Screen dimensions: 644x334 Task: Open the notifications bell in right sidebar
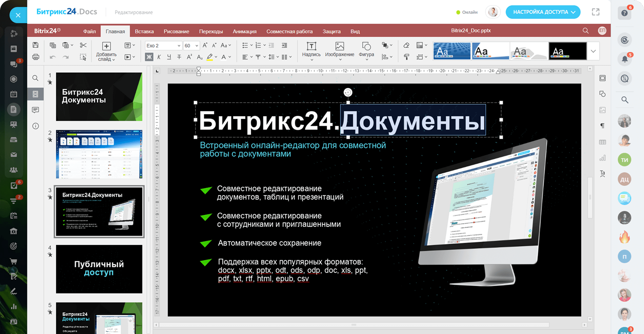624,59
